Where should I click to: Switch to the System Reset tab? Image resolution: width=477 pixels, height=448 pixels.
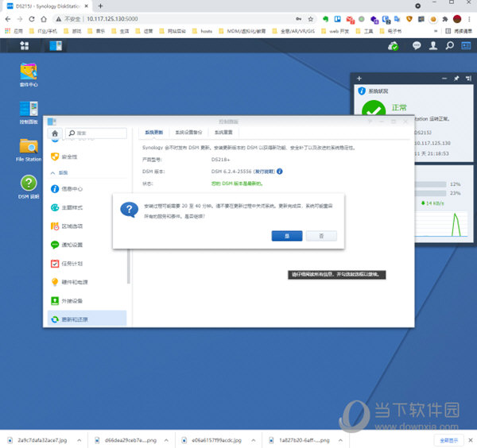pos(223,133)
